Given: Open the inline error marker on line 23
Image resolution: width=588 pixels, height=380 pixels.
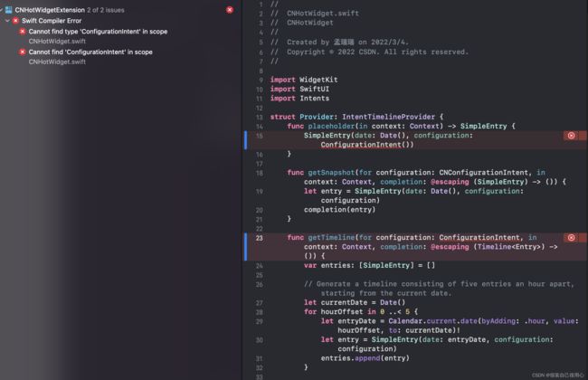Looking at the screenshot, I should click(x=571, y=237).
